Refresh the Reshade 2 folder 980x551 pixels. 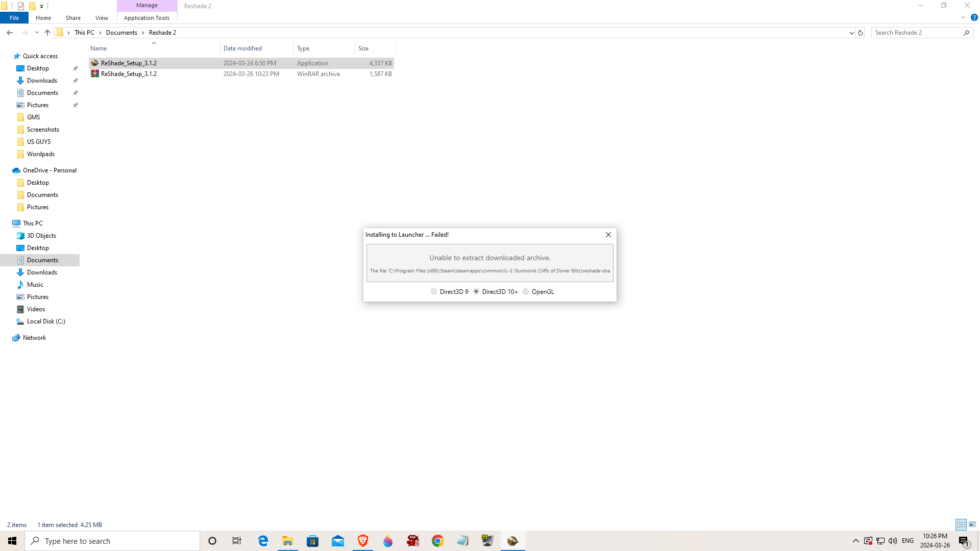tap(861, 33)
